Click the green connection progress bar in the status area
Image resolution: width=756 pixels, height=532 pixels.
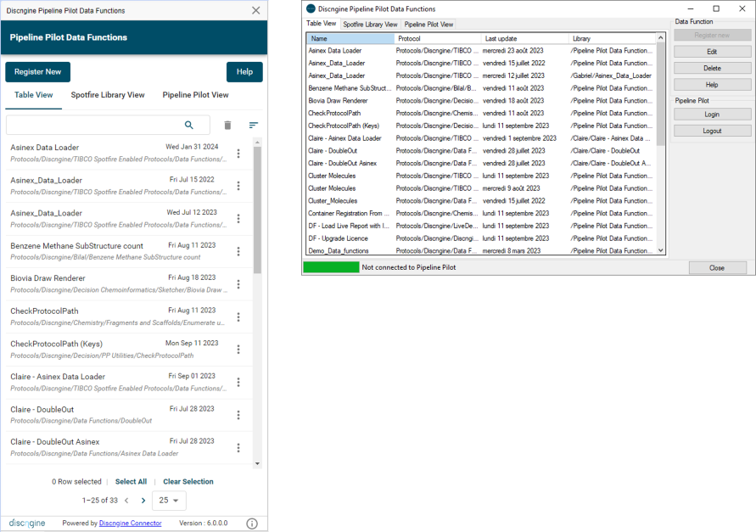331,267
